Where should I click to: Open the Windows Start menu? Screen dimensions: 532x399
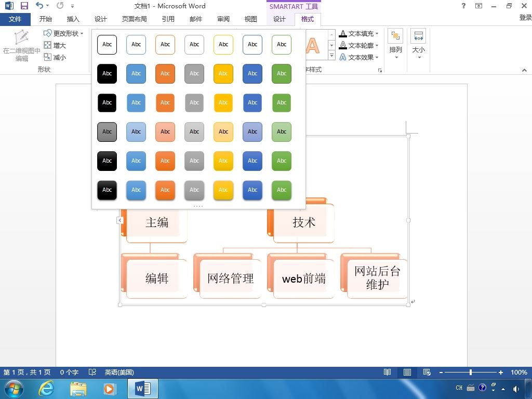(x=14, y=389)
